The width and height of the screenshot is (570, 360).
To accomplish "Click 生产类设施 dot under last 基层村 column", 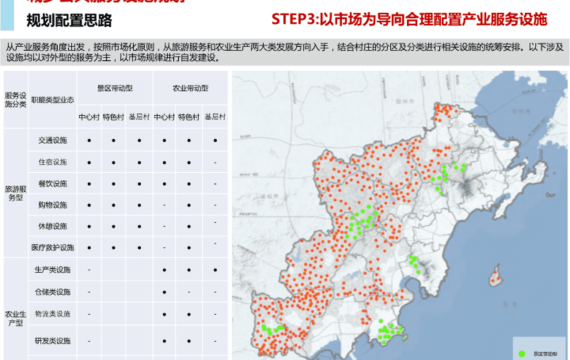I will coord(215,270).
